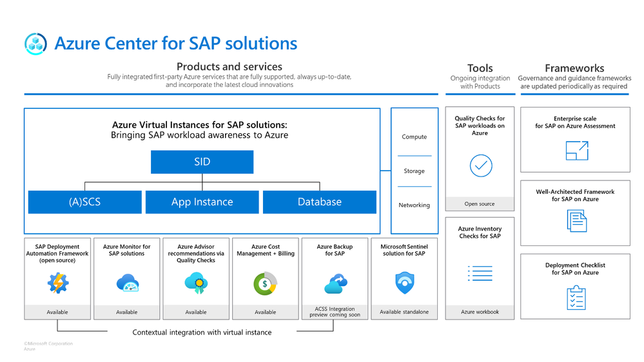
Task: Select the SID box
Action: tap(202, 162)
